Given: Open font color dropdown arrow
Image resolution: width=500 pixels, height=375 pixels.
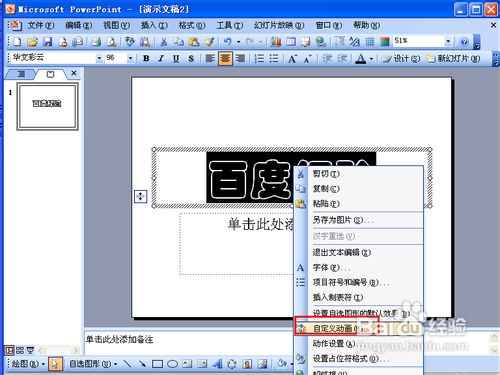Looking at the screenshot, I should point(371,59).
